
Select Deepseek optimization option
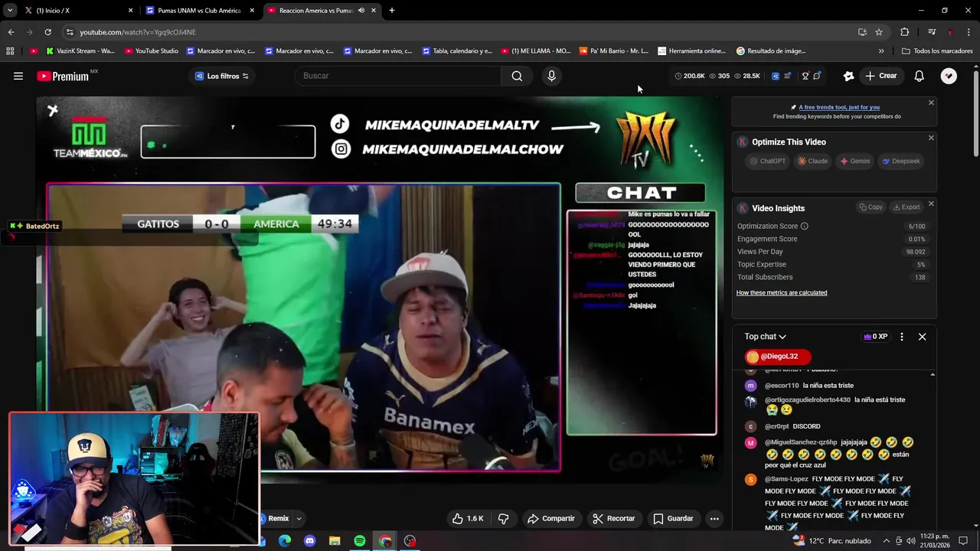click(901, 161)
